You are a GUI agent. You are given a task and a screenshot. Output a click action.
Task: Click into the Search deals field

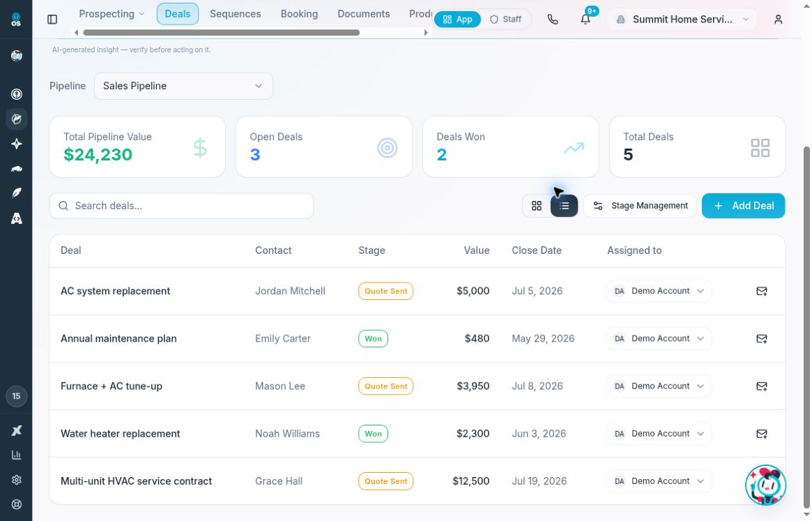tap(181, 206)
